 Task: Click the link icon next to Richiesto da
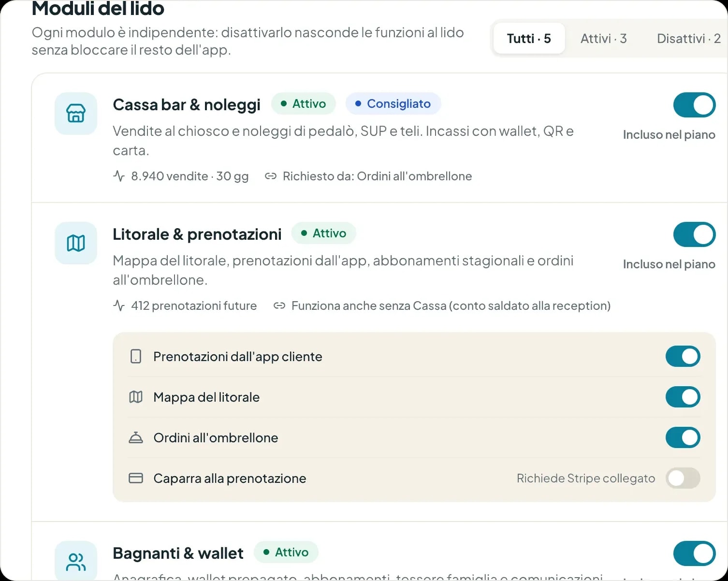click(271, 176)
